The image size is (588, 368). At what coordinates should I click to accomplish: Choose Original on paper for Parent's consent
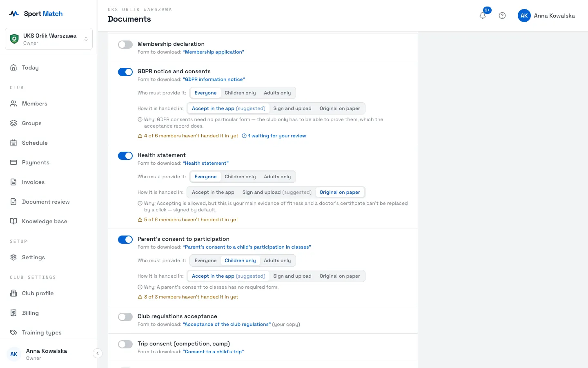click(340, 276)
